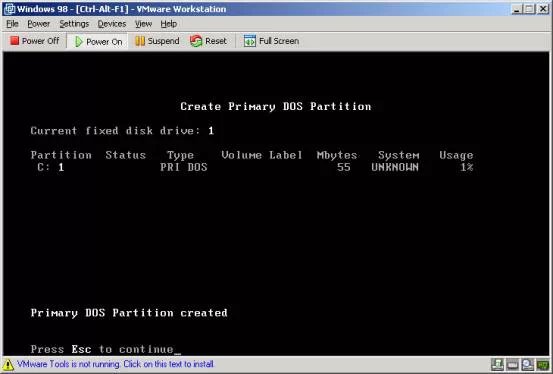
Task: Click the 'Status' column header
Action: pyautogui.click(x=126, y=155)
